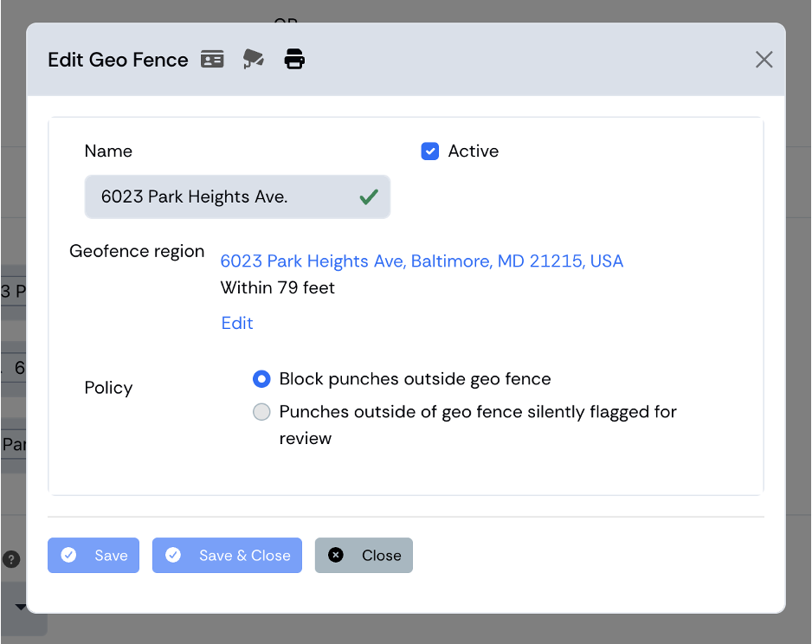Screen dimensions: 812x644
Task: Uncheck the Active checkbox
Action: [430, 151]
